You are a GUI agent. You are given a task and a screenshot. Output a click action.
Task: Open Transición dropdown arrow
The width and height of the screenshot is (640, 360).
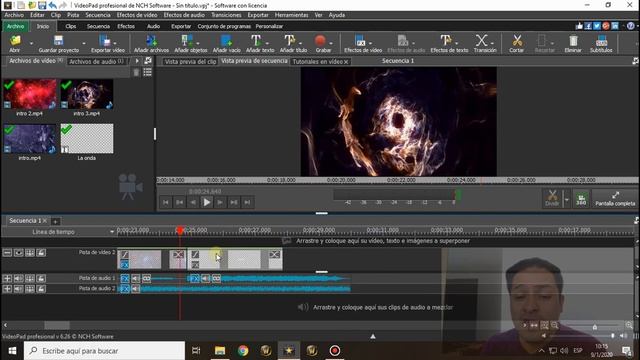tap(493, 43)
